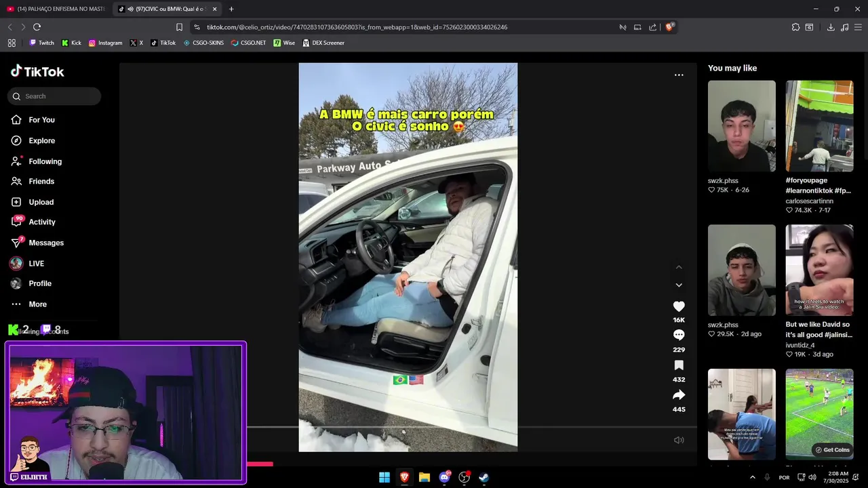Go to the previous video up chevron

[x=679, y=267]
